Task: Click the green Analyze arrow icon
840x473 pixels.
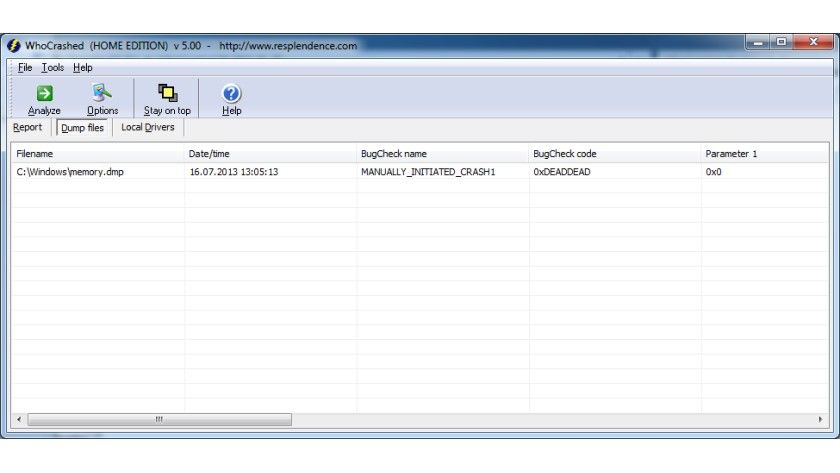Action: click(44, 93)
